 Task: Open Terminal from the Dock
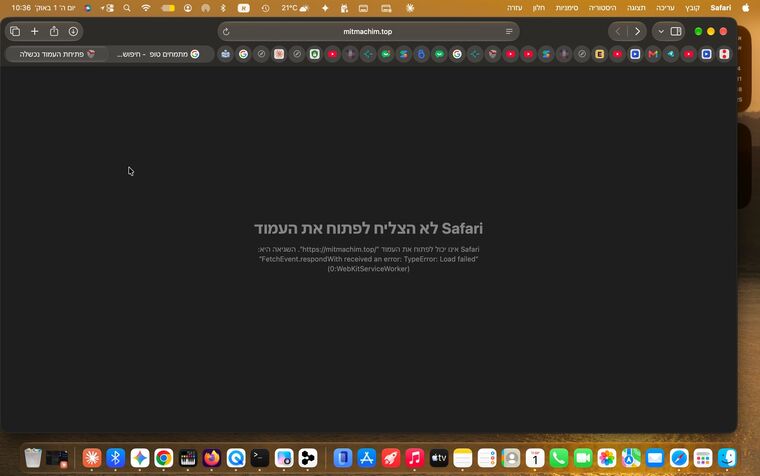tap(260, 458)
